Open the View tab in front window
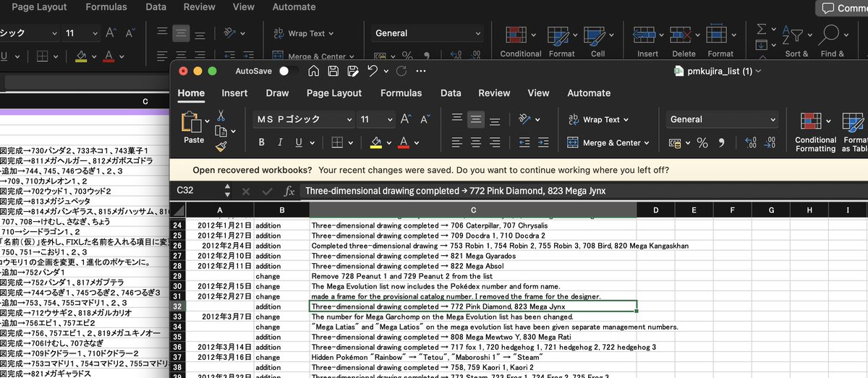Screen dimensions: 868x378 538,93
